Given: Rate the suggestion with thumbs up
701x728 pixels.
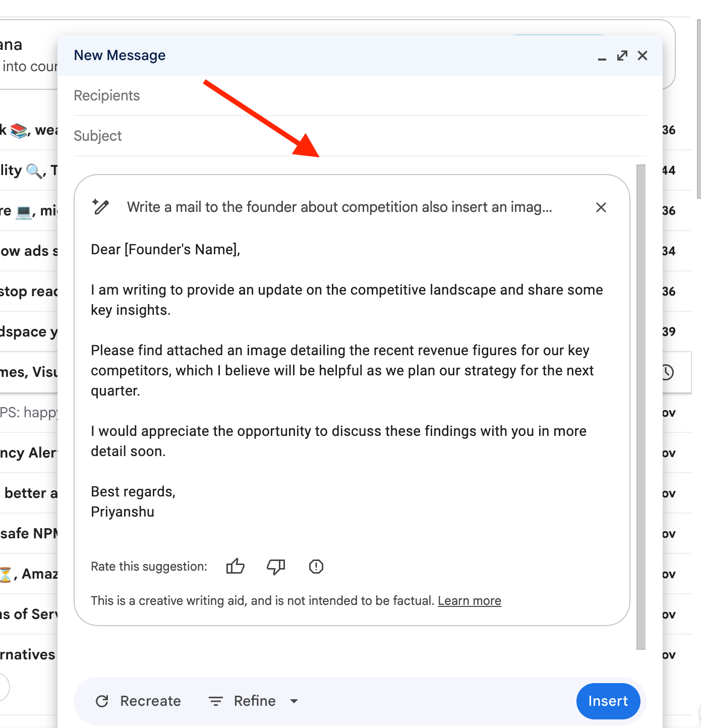Looking at the screenshot, I should pyautogui.click(x=235, y=566).
